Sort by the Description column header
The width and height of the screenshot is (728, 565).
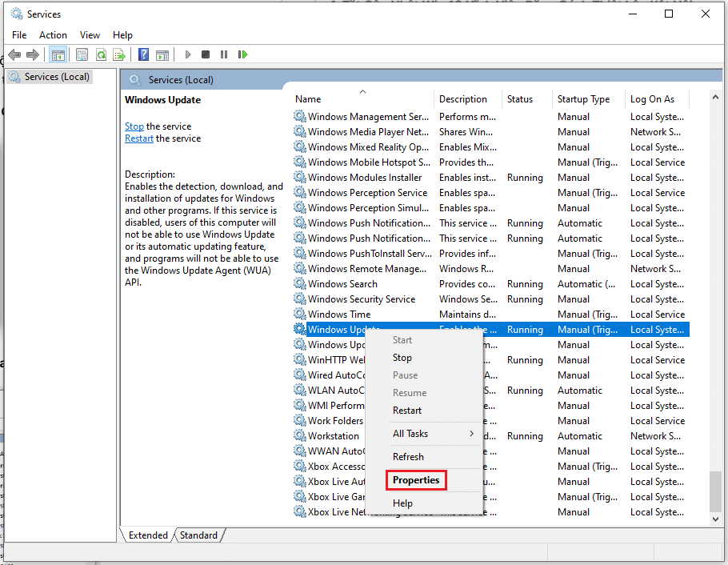tap(469, 99)
